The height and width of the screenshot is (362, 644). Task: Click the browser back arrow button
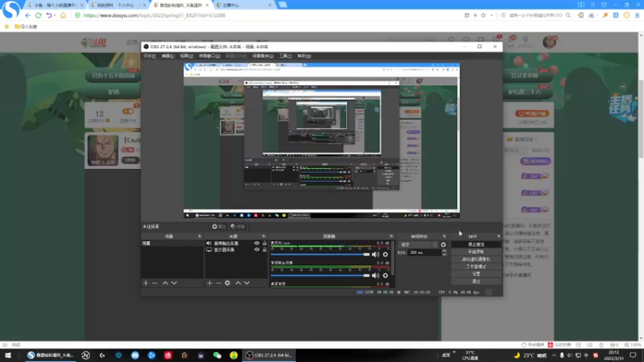[x=27, y=15]
